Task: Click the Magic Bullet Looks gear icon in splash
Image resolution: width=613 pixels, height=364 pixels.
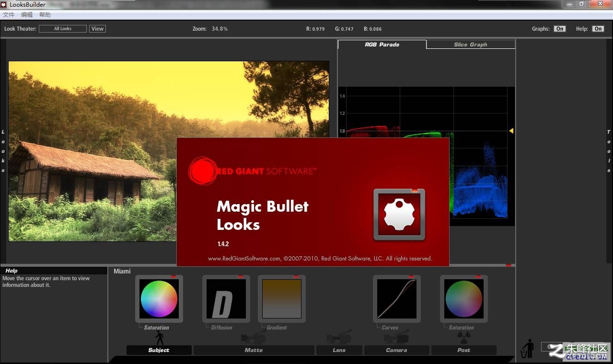Action: (x=399, y=215)
